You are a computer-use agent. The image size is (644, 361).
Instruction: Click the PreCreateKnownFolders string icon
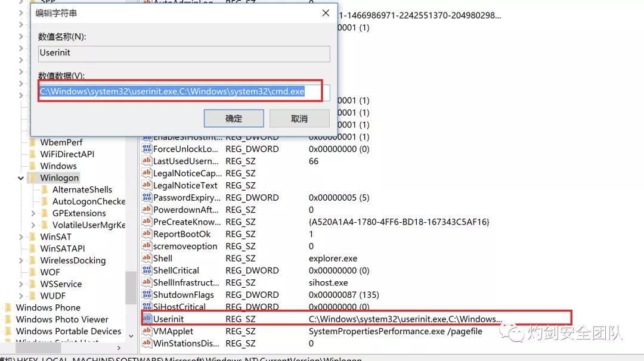tap(147, 222)
